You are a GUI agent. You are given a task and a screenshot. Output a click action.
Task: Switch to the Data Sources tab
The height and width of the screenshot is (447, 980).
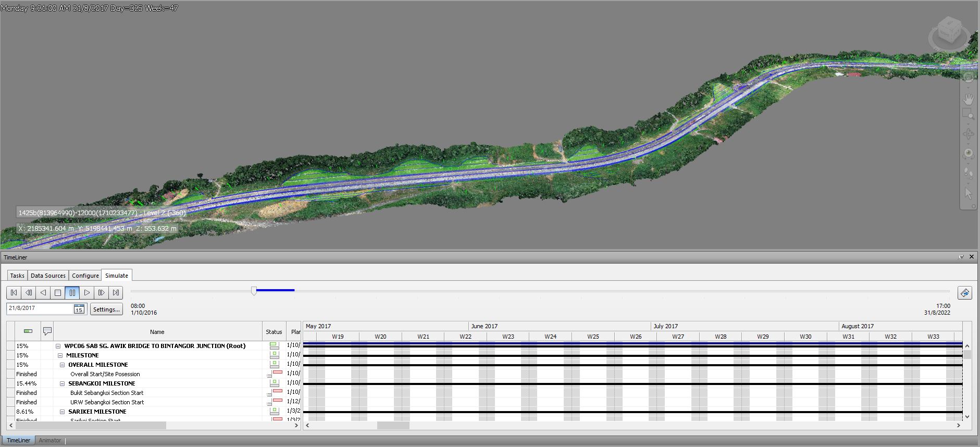tap(48, 276)
